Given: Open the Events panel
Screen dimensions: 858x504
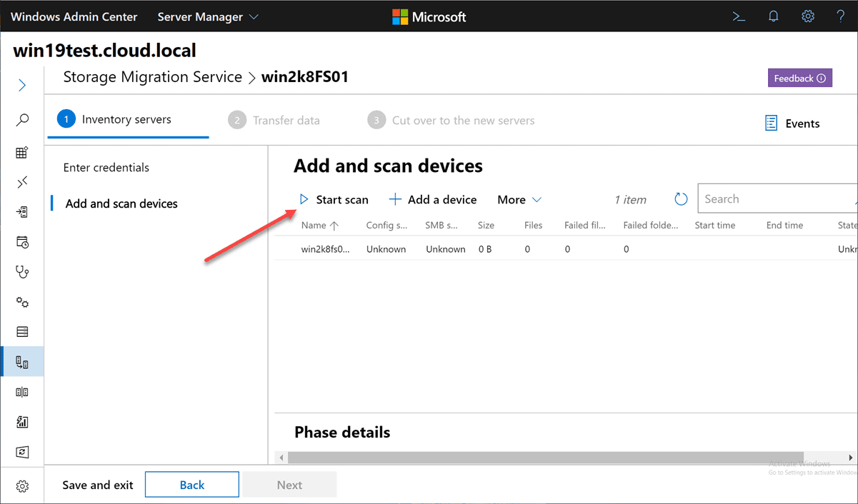Looking at the screenshot, I should pos(792,124).
